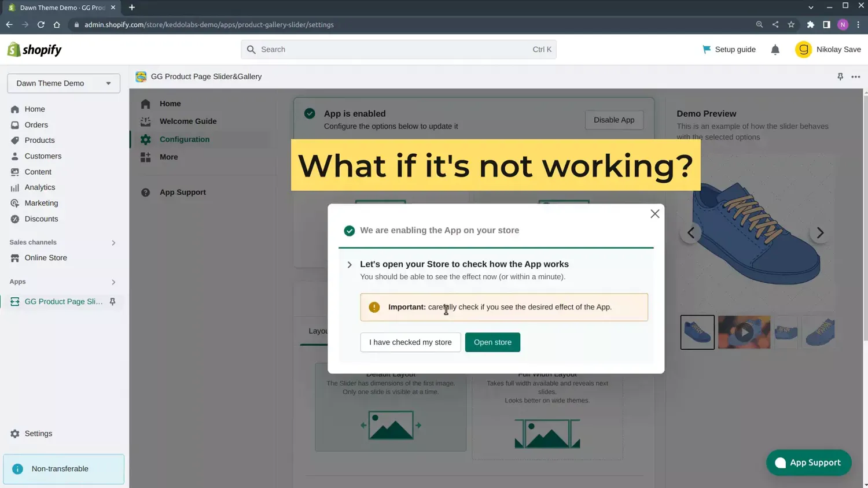
Task: Open the Marketing section
Action: 41,203
